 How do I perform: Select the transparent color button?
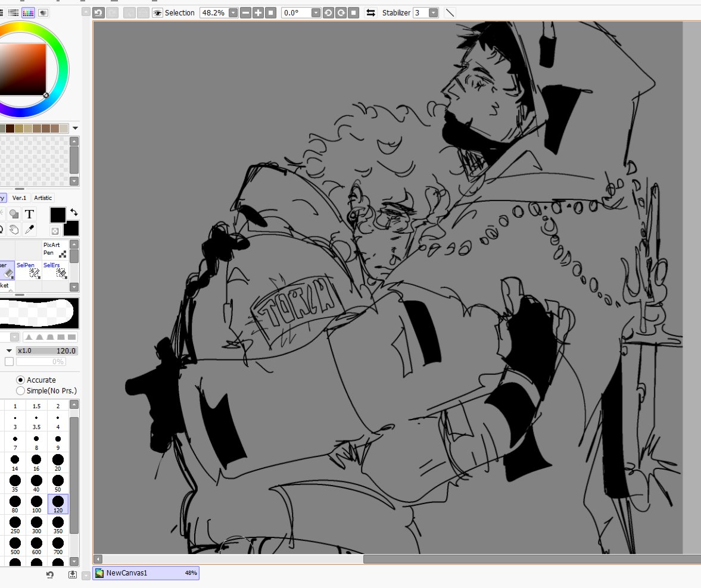[55, 231]
